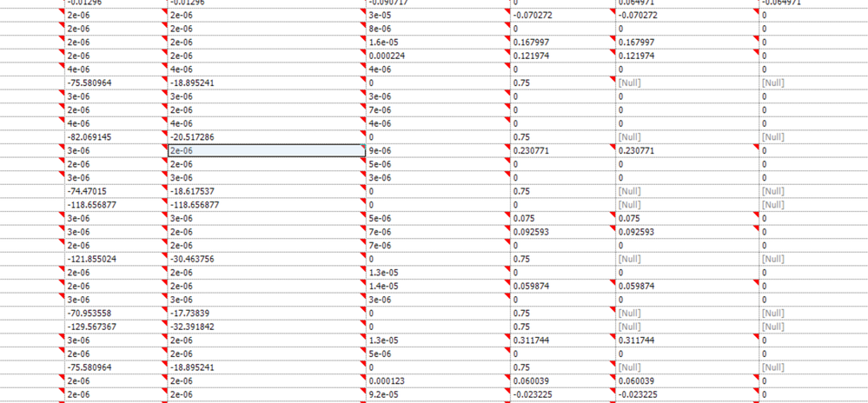Viewport: 868px width, 403px height.
Task: Click the -18.617537 cell
Action: [266, 191]
